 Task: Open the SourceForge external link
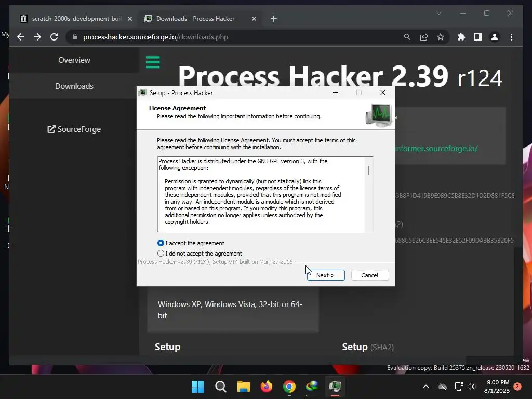coord(74,129)
